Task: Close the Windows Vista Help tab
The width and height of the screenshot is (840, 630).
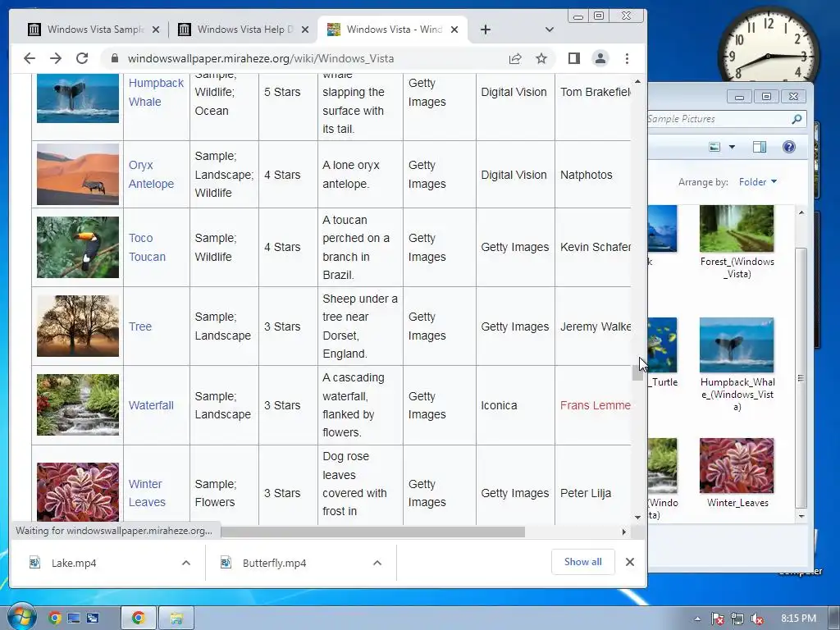Action: pyautogui.click(x=305, y=30)
